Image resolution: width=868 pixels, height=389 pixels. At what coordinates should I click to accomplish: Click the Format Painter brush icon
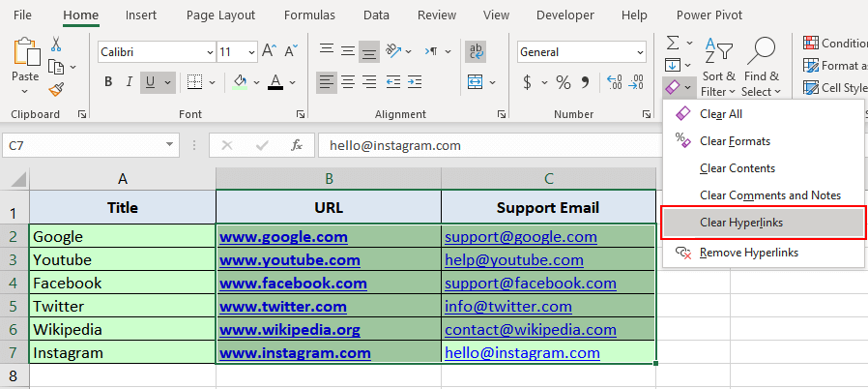(x=56, y=89)
